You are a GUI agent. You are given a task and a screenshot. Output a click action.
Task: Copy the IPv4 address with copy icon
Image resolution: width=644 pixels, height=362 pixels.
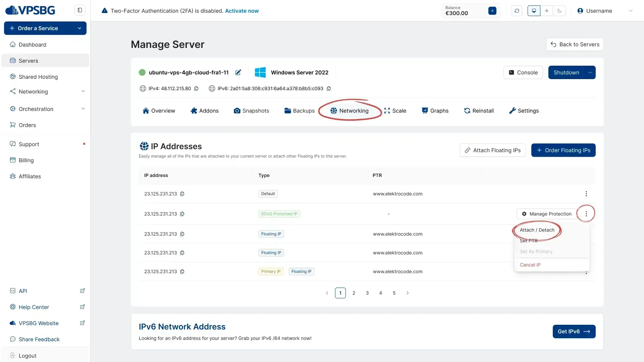tap(196, 88)
